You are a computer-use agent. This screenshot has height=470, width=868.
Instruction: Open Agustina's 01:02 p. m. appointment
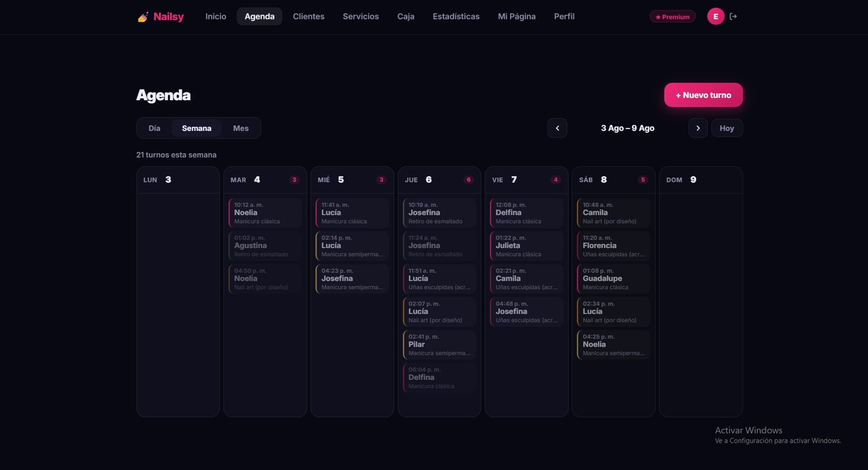[265, 246]
